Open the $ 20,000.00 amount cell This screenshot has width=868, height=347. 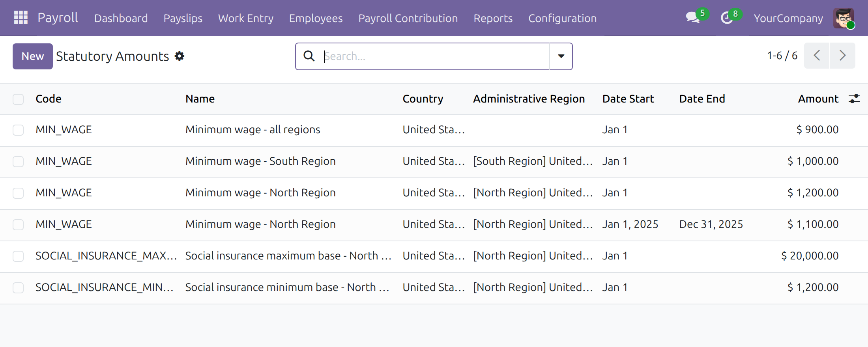point(810,256)
